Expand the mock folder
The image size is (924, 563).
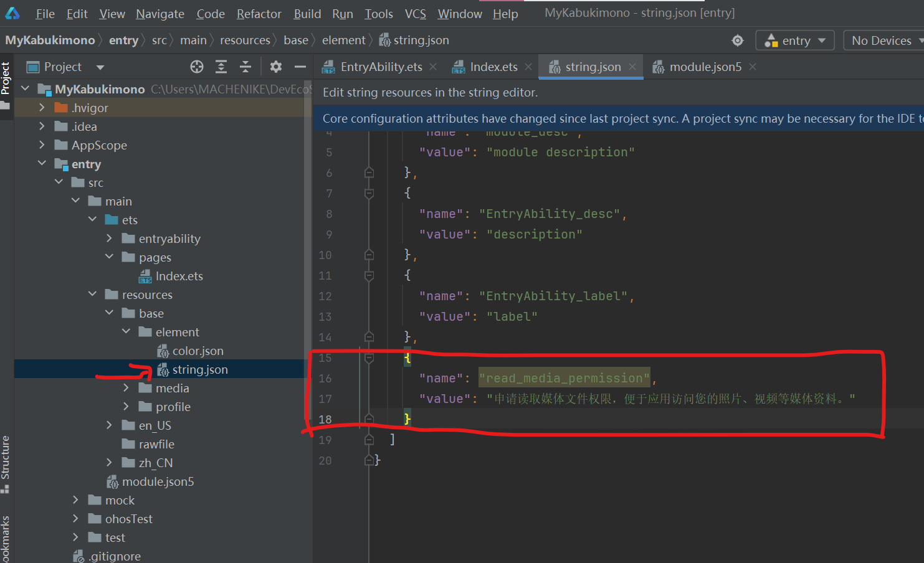pos(75,499)
